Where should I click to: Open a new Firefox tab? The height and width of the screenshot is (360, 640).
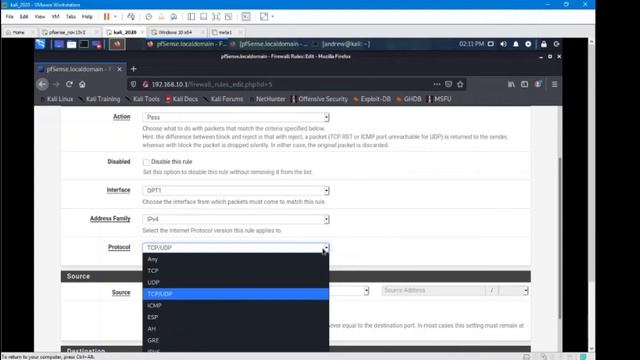coord(133,69)
